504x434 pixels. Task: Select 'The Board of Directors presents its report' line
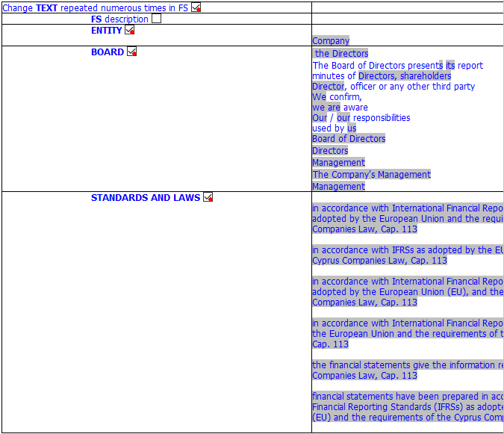point(397,66)
